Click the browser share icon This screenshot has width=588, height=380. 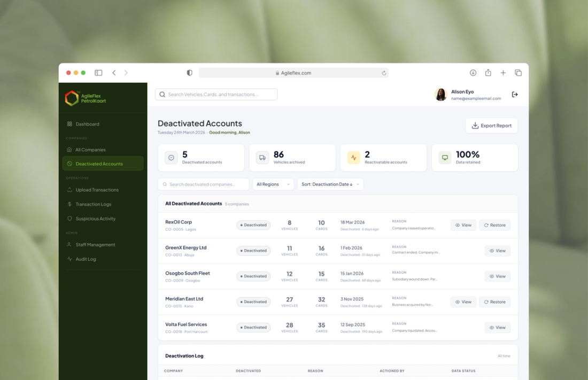click(x=488, y=72)
